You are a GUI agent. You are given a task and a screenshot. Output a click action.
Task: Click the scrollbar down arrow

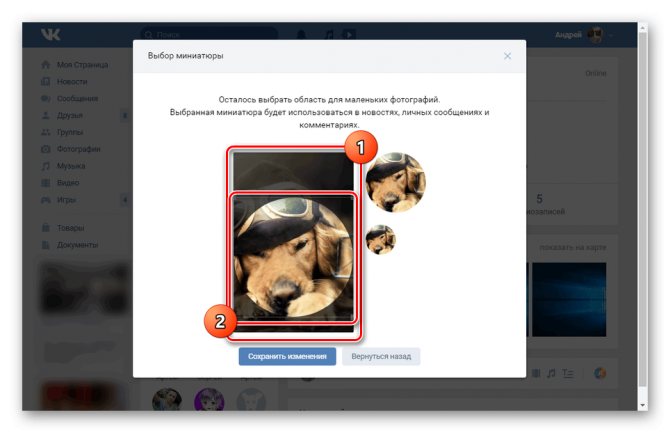tap(642, 405)
